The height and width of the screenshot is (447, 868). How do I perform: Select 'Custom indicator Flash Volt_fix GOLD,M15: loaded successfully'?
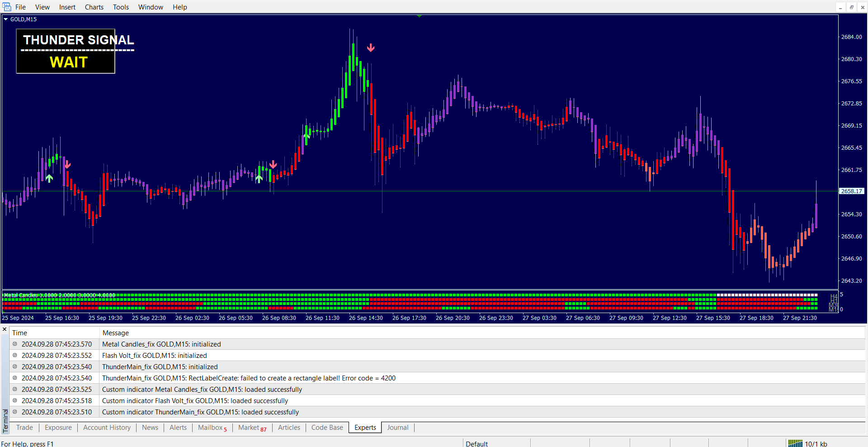[195, 401]
